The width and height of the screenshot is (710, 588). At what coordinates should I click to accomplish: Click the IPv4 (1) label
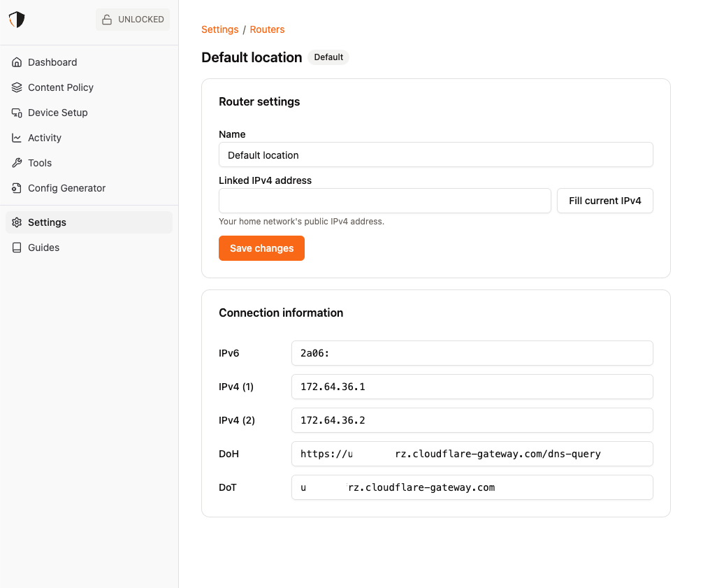[236, 387]
